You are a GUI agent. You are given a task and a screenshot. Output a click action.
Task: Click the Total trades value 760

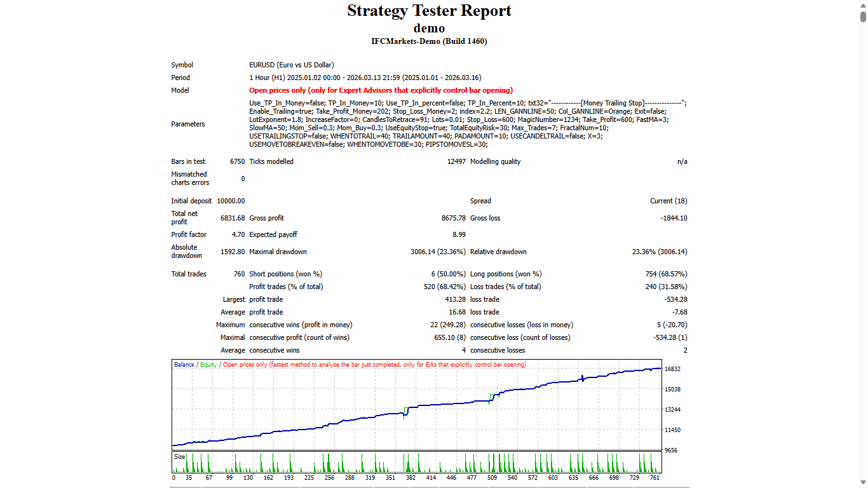(238, 274)
